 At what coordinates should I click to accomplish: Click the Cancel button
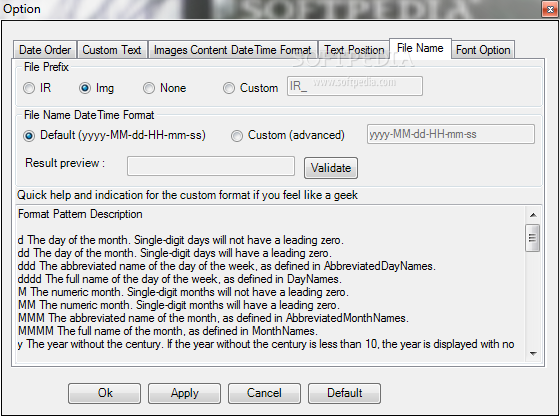click(264, 393)
